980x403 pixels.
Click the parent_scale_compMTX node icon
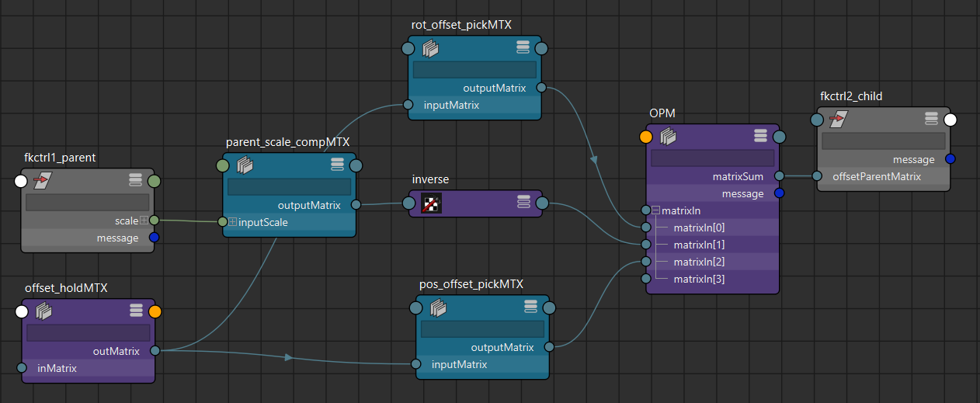click(245, 165)
